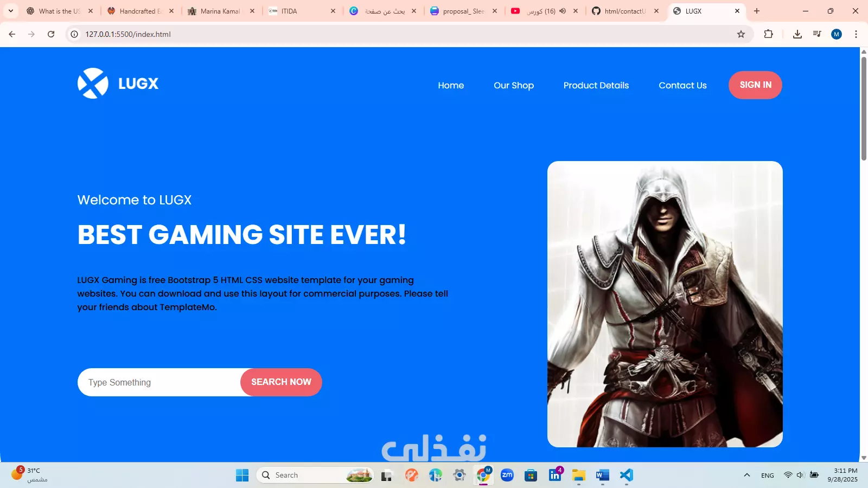Click the scrollbar down arrow
This screenshot has height=488, width=868.
(x=864, y=458)
